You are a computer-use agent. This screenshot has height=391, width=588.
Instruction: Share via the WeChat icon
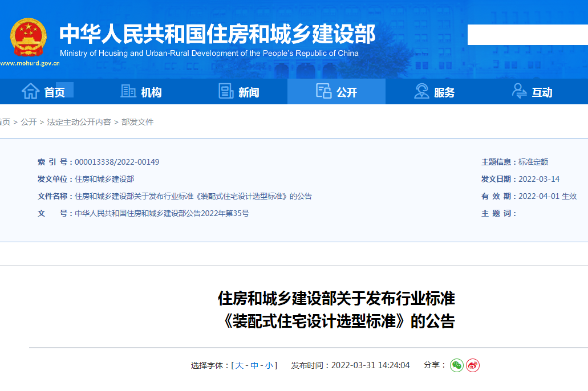457,365
